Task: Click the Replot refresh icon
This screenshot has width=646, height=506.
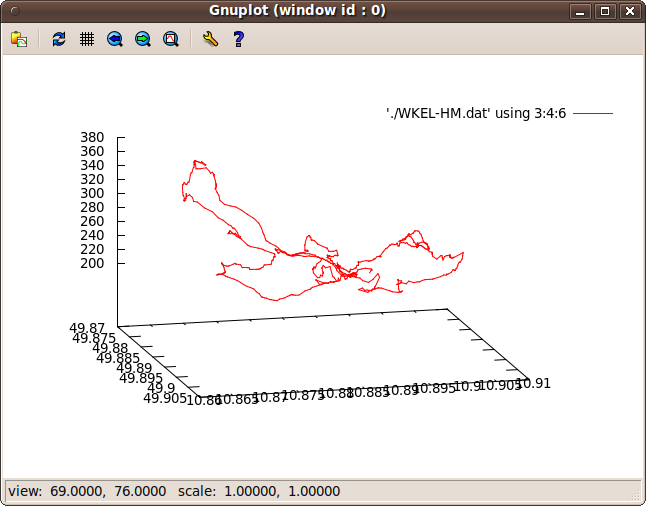Action: point(59,39)
